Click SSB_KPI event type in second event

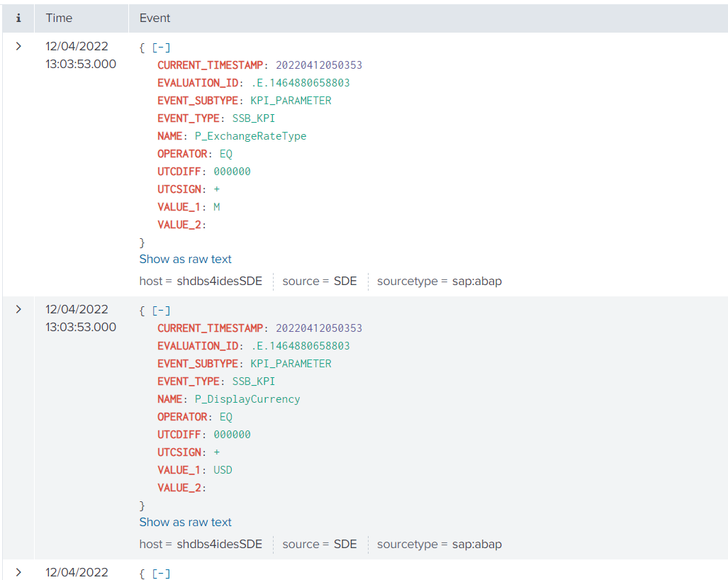254,381
